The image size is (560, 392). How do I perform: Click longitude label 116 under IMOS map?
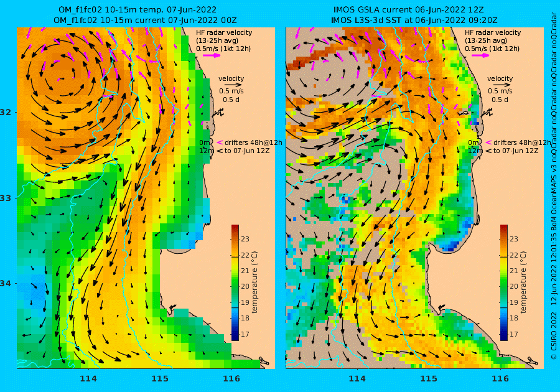pos(500,379)
